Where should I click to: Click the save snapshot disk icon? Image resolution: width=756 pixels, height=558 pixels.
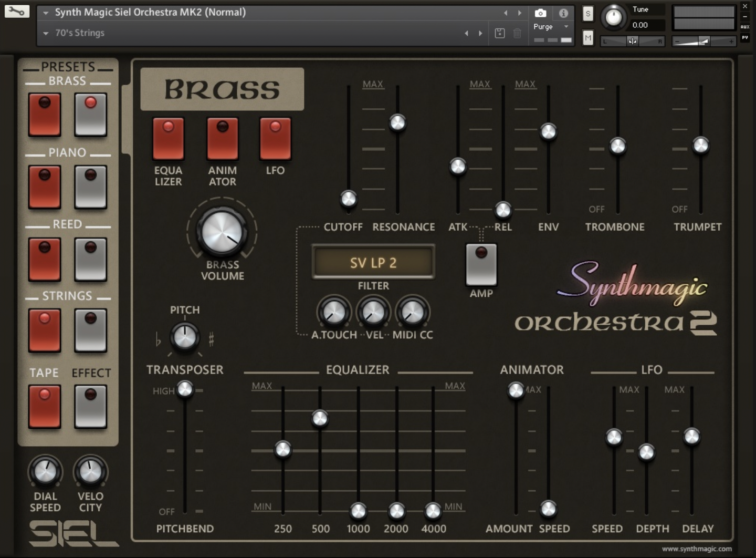(499, 33)
